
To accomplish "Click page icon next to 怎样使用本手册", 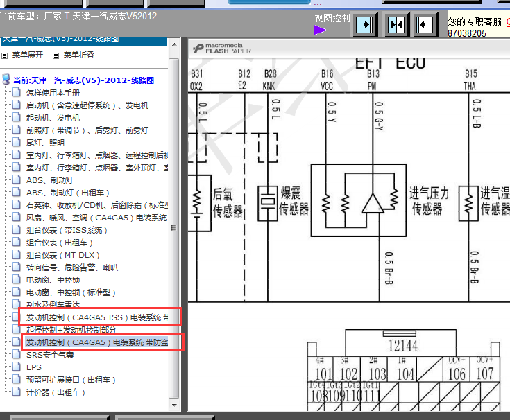I will 17,93.
